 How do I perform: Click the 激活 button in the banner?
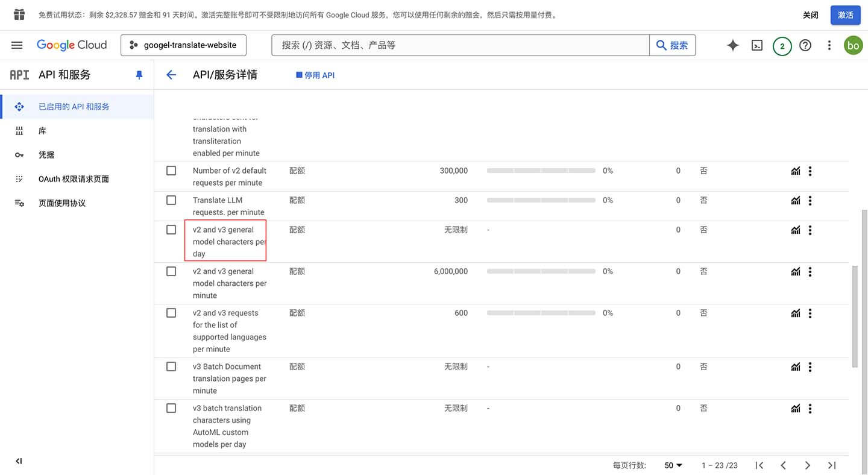(x=845, y=15)
